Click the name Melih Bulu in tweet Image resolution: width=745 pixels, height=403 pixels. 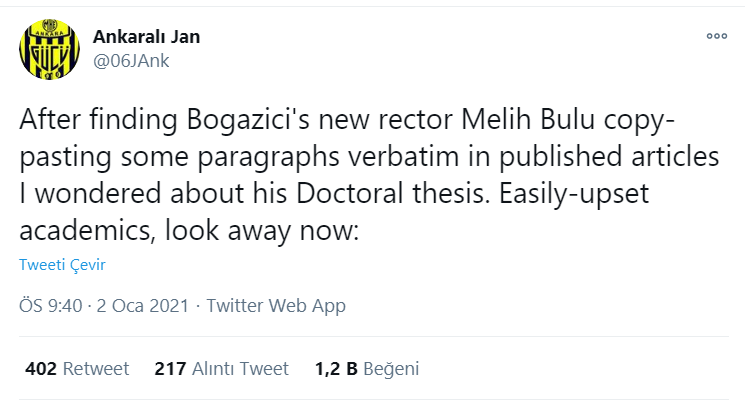(x=528, y=119)
